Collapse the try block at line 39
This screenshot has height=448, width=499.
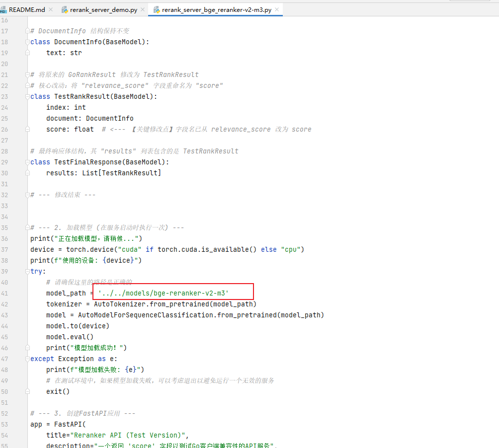[27, 272]
